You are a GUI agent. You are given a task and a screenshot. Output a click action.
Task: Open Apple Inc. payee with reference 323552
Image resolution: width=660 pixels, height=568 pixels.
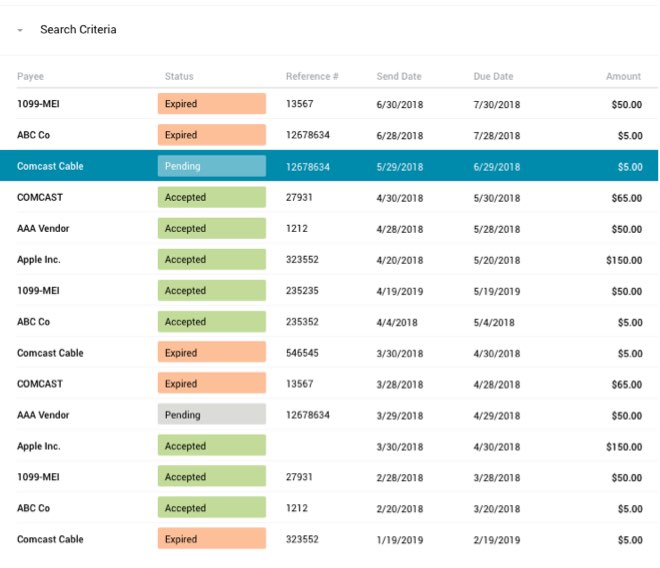(39, 260)
